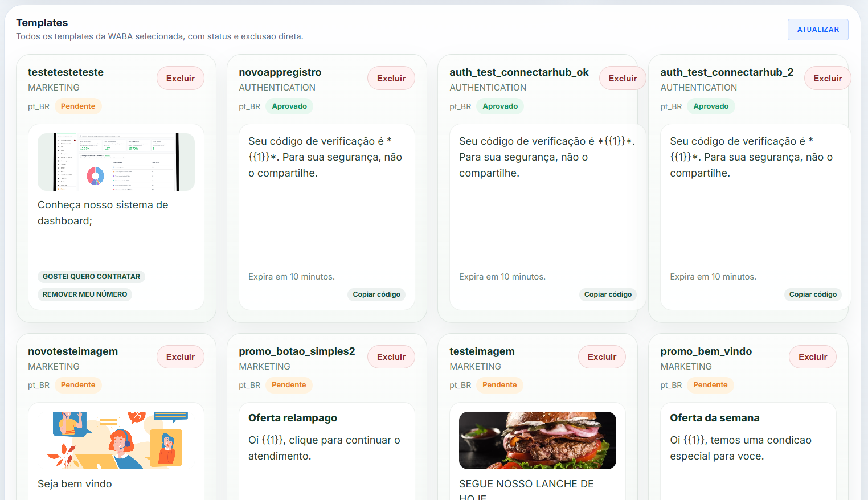Select the REMOVER MEU NÚMERO button

pos(85,294)
